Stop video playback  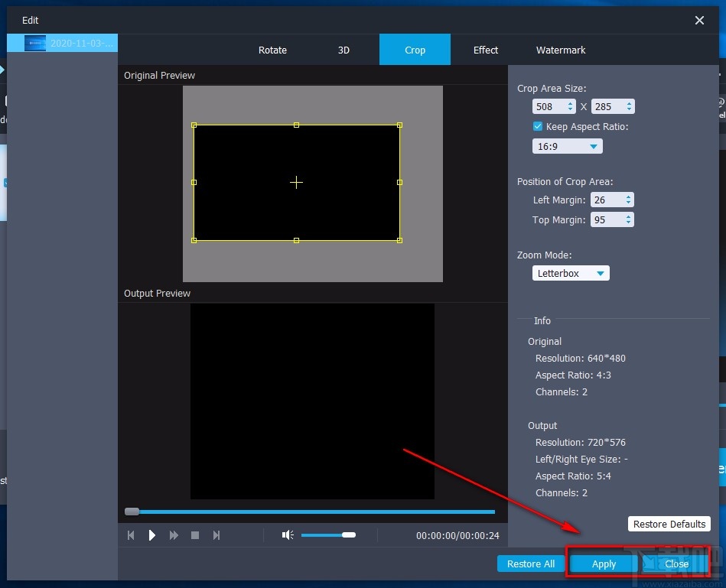pyautogui.click(x=194, y=534)
